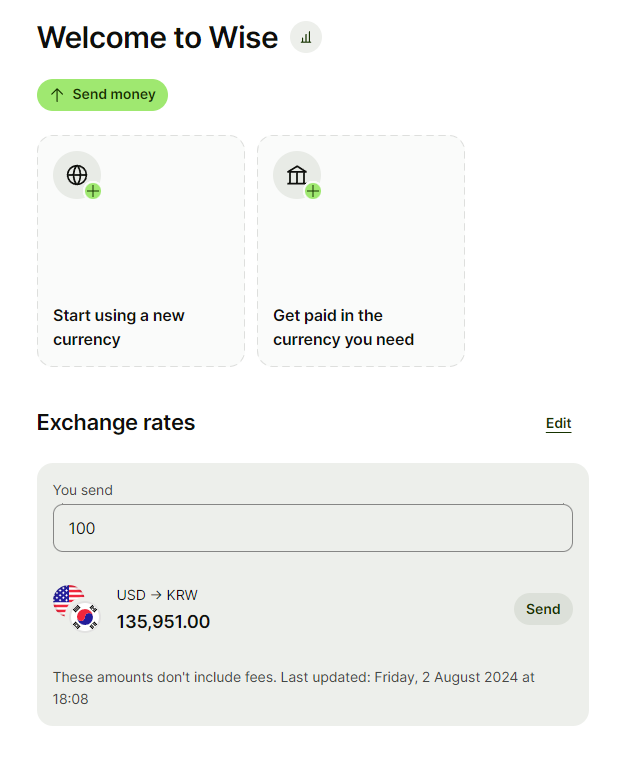Click the USD → KRW currency pair label
Image resolution: width=641 pixels, height=757 pixels.
[x=157, y=595]
